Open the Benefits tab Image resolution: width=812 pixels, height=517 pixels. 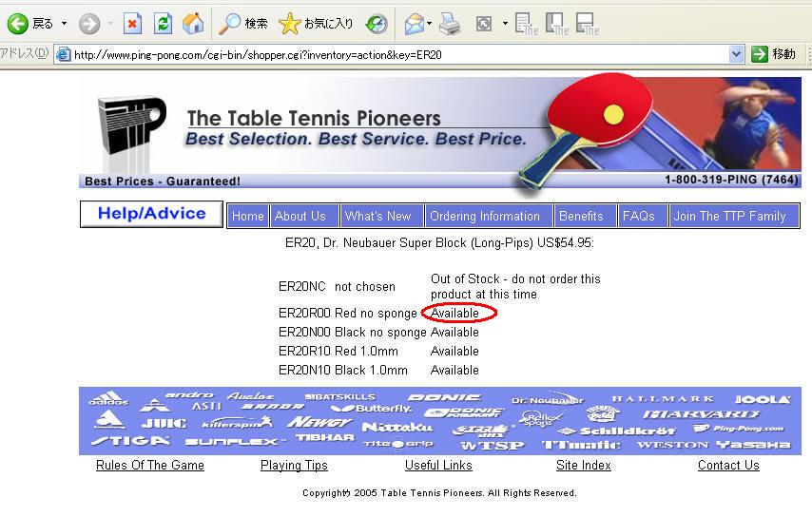(586, 216)
